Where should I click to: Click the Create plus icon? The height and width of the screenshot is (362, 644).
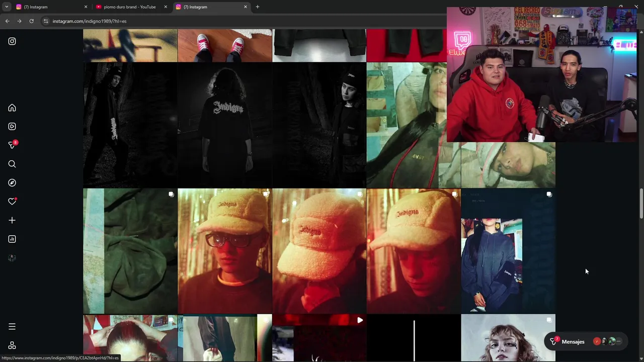pyautogui.click(x=12, y=220)
